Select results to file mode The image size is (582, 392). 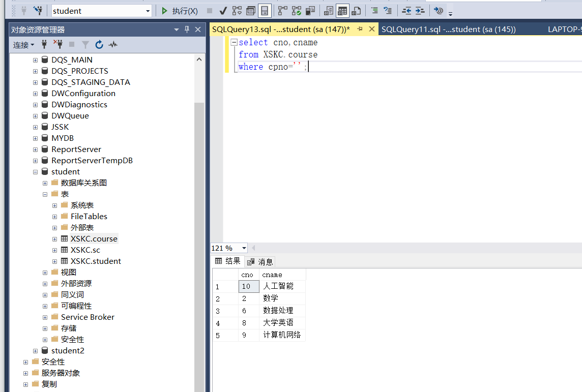tap(356, 11)
